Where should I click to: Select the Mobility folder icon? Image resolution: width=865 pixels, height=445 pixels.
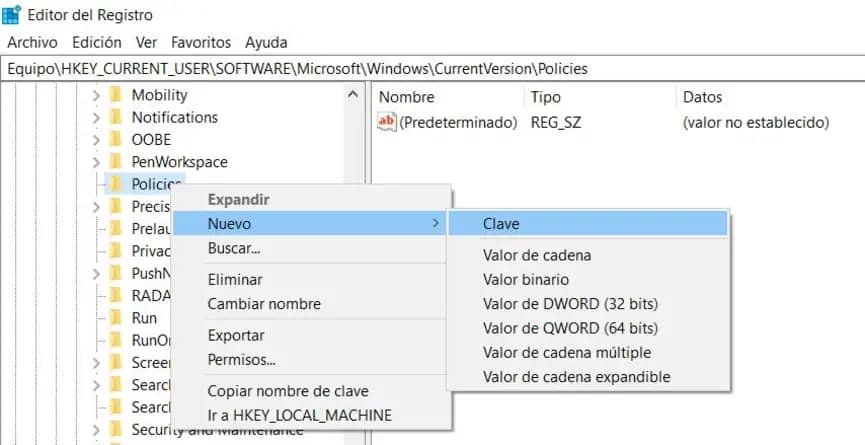pos(115,95)
